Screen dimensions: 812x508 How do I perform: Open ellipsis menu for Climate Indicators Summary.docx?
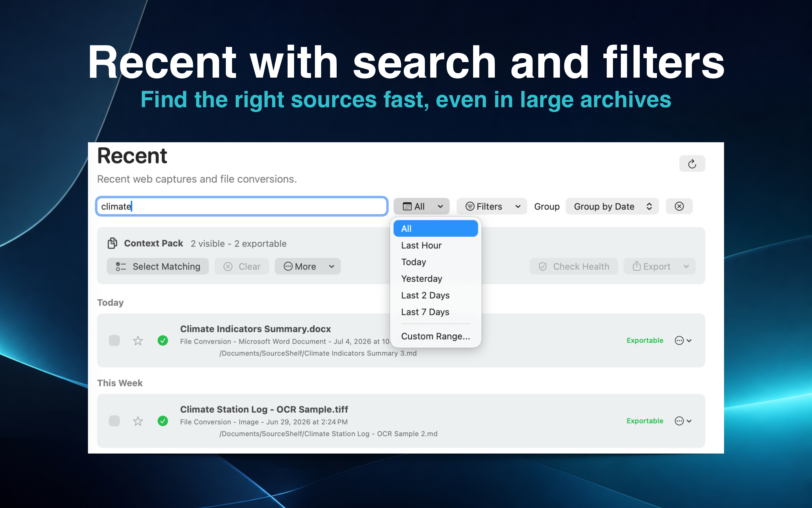tap(679, 340)
